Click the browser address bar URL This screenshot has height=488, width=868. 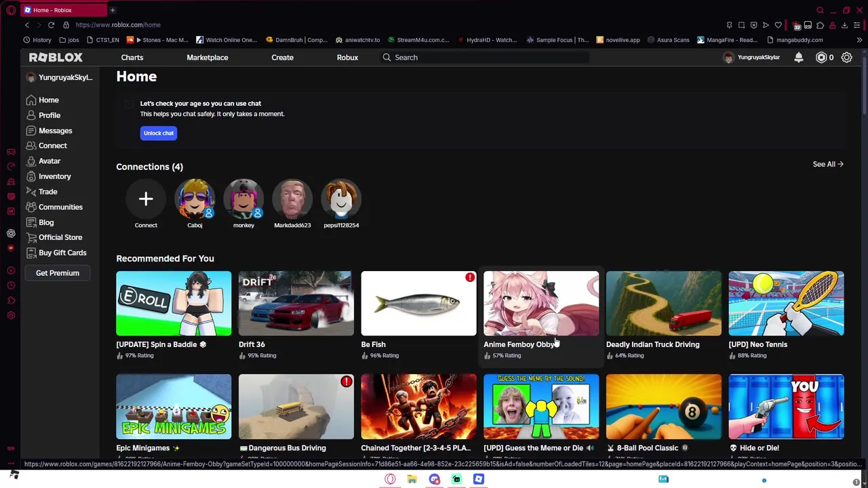point(118,25)
